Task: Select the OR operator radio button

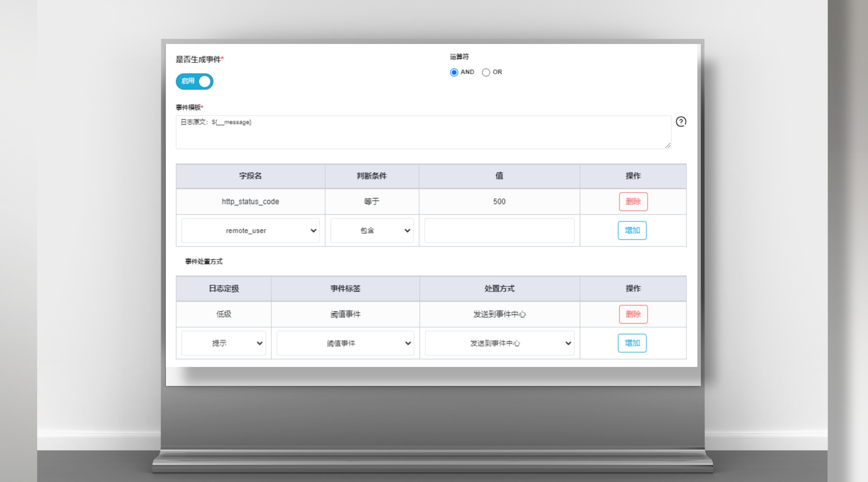Action: pos(486,72)
